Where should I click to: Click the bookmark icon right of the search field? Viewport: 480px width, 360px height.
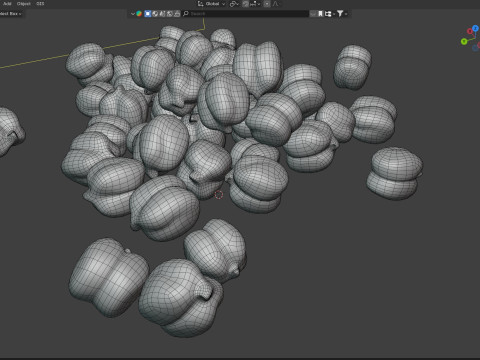[x=320, y=14]
